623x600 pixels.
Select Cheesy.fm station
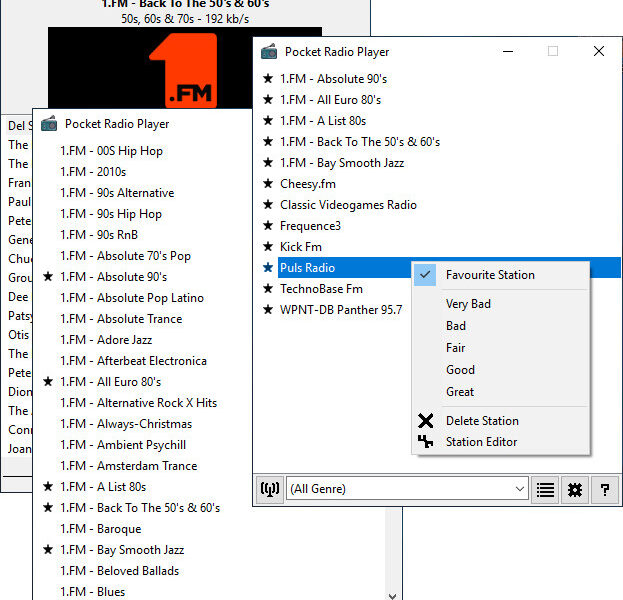point(308,184)
